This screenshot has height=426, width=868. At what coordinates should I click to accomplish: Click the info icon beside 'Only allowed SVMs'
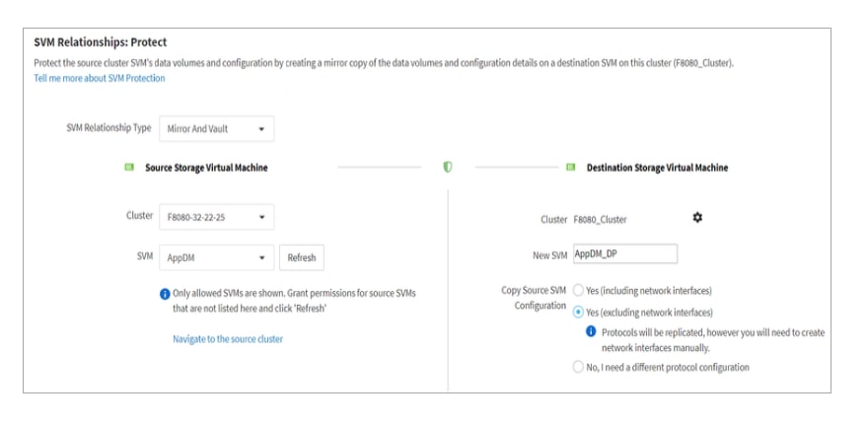[x=165, y=294]
